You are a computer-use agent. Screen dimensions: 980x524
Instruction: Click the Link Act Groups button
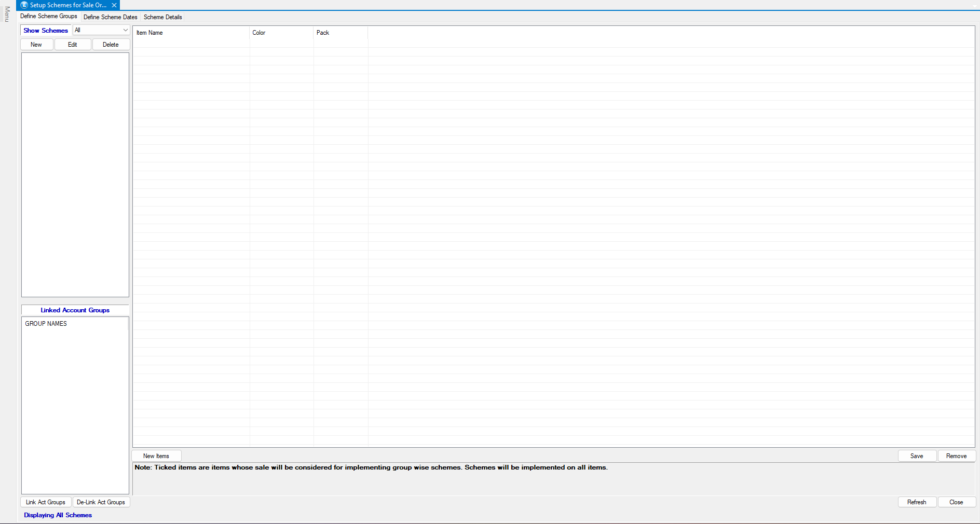46,502
